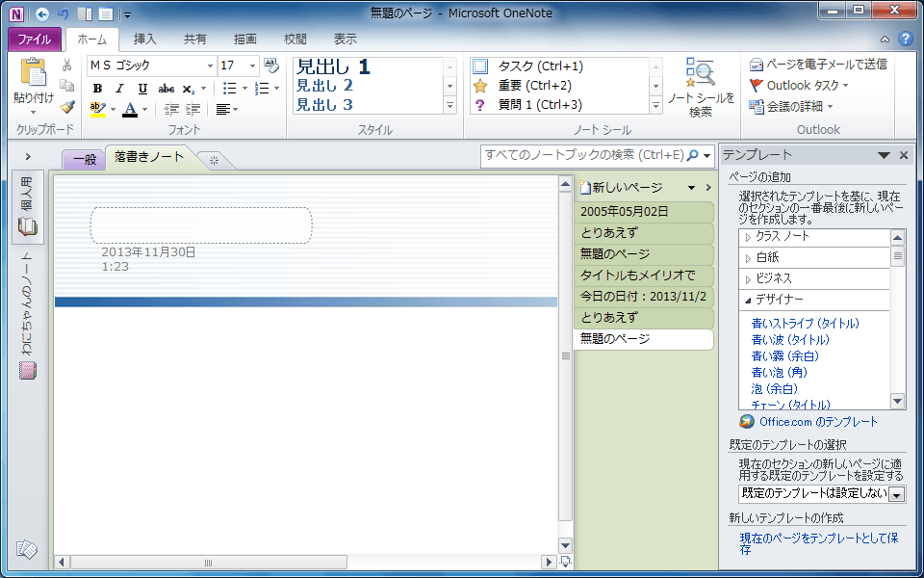Select the Format Painter brush
This screenshot has height=578, width=924.
pyautogui.click(x=67, y=107)
